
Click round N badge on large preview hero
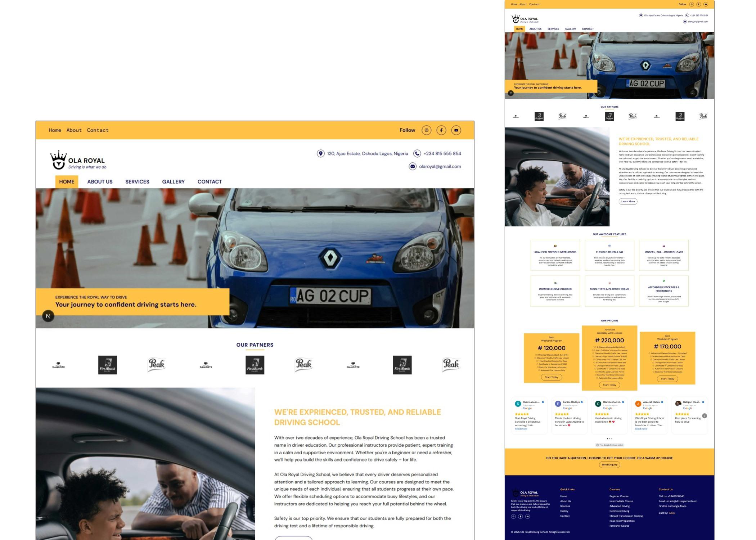tap(48, 316)
